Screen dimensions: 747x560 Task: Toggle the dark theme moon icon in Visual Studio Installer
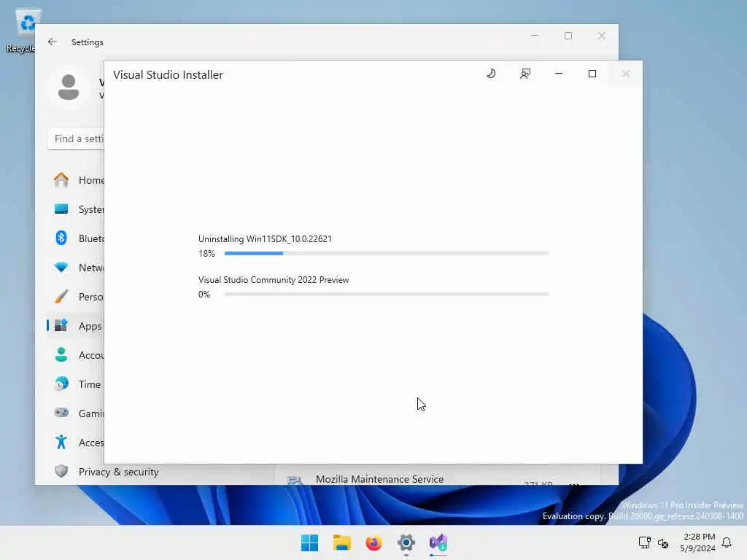click(x=491, y=74)
